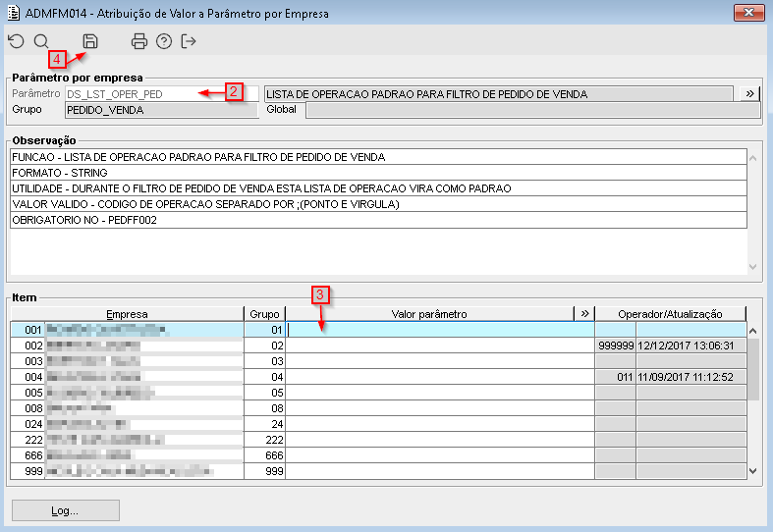Select empresa code 008 cell

click(x=28, y=408)
